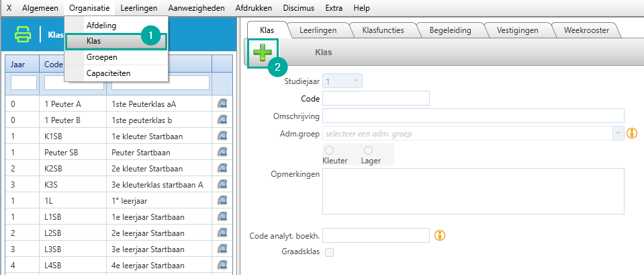Select the Kleuter radio button
Viewport: 644px width, 275px height.
[x=330, y=151]
